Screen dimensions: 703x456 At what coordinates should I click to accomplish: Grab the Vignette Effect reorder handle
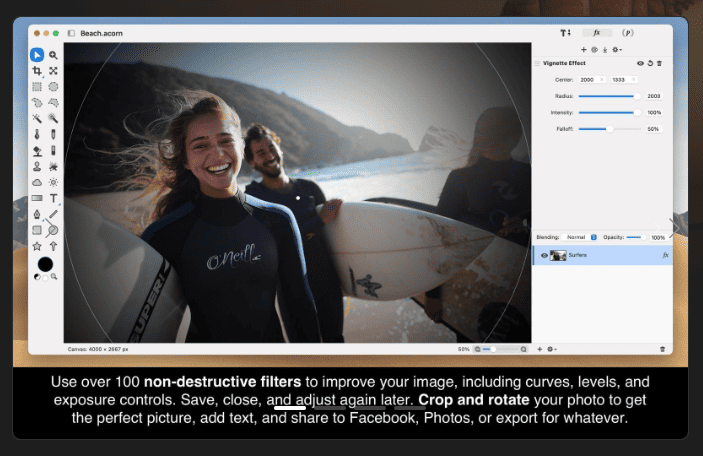point(537,63)
